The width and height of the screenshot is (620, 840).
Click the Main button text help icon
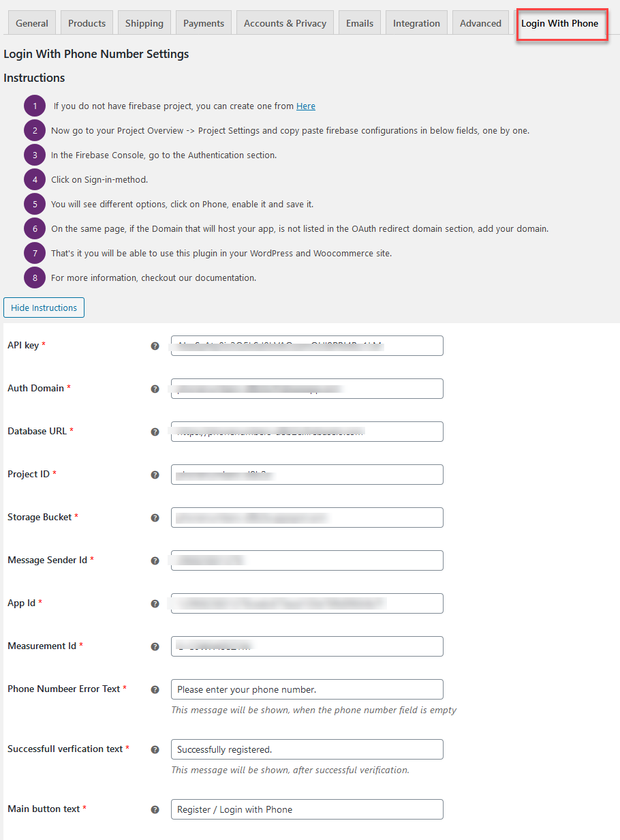(x=155, y=809)
